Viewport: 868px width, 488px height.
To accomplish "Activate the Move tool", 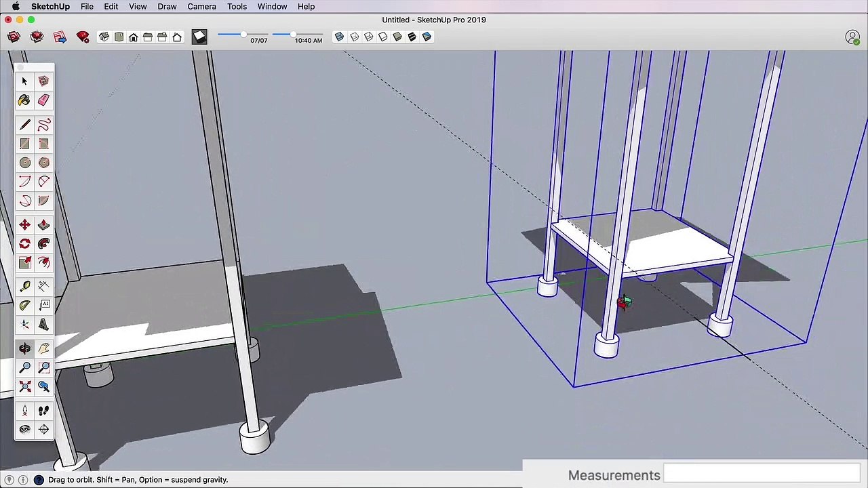I will (x=24, y=225).
